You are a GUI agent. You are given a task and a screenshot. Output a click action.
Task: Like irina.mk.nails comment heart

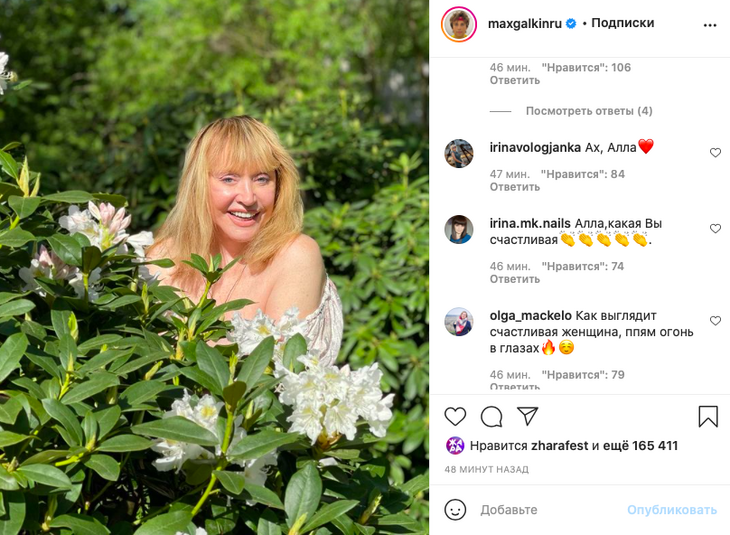(x=715, y=229)
